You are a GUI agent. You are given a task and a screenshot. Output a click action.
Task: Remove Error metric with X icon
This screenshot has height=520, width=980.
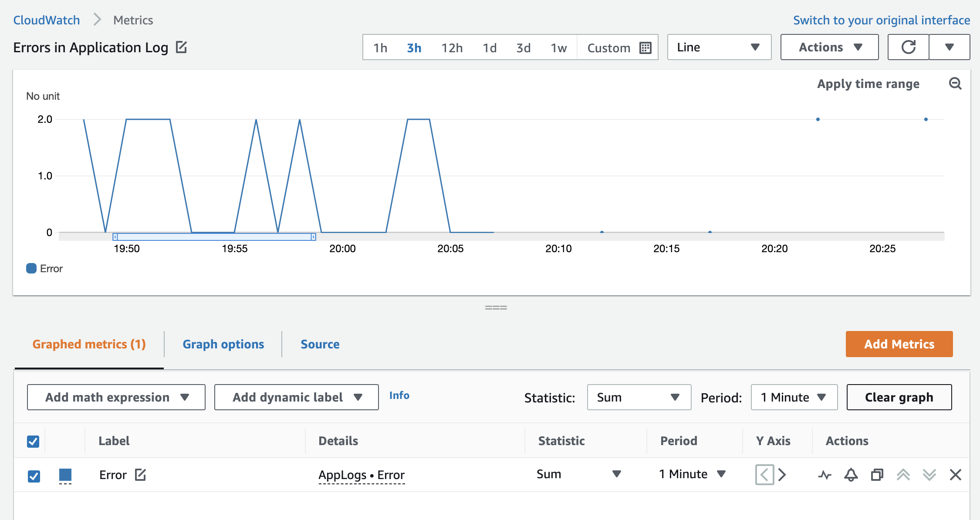[x=955, y=475]
